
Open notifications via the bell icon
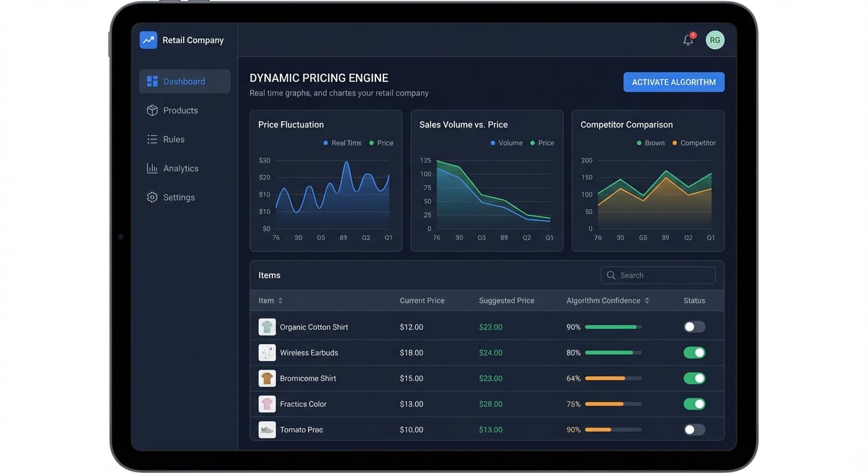tap(687, 39)
